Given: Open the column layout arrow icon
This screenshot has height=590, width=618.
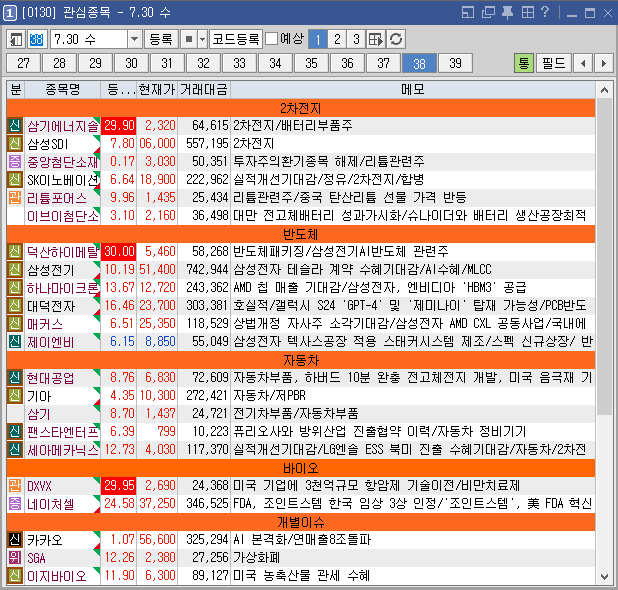Looking at the screenshot, I should pos(376,39).
